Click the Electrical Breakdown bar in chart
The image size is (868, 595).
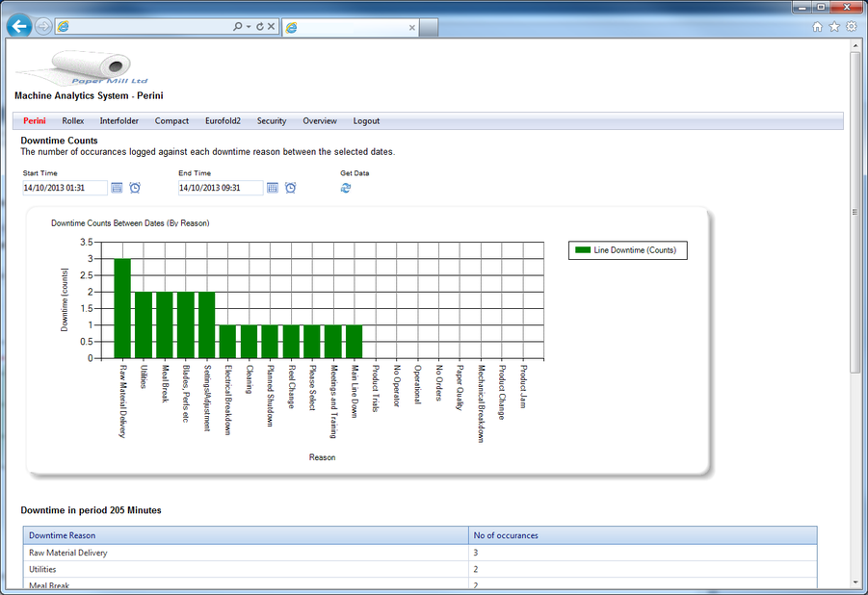coord(227,342)
